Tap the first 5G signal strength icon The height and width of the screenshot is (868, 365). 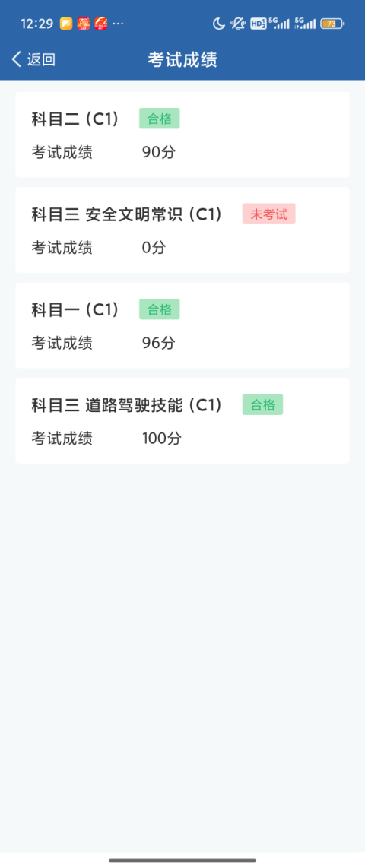(x=279, y=24)
